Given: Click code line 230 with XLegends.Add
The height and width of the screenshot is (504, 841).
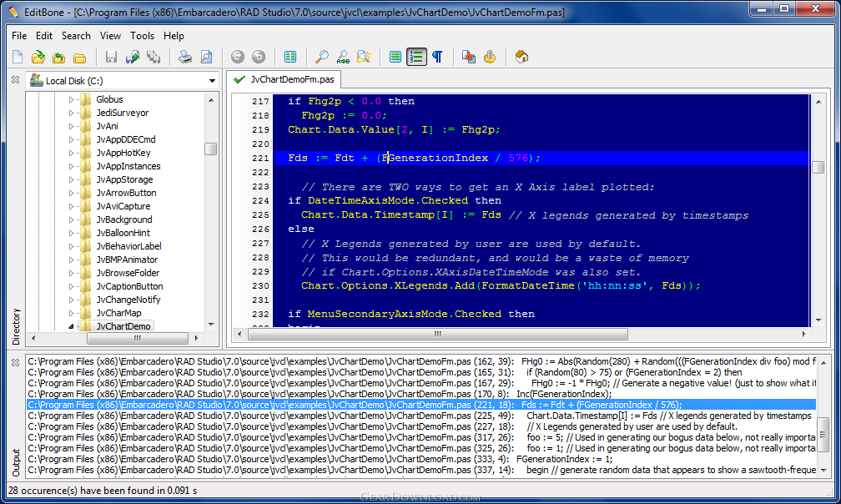Looking at the screenshot, I should (501, 285).
